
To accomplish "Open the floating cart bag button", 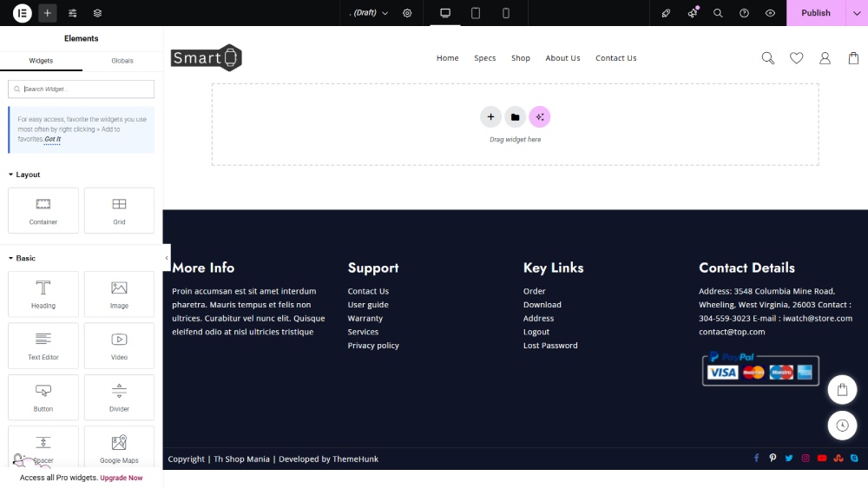I will 843,389.
